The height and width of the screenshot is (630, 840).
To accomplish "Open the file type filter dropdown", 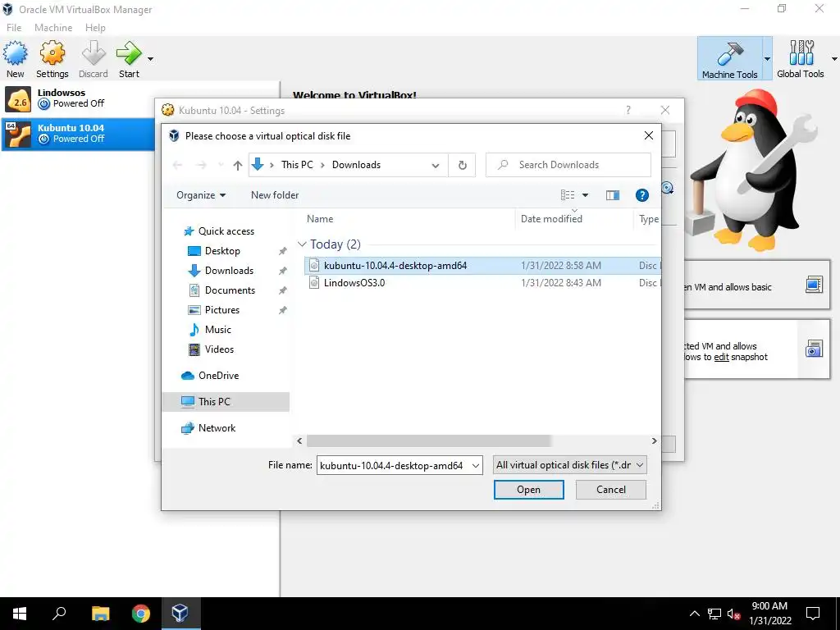I will point(569,465).
